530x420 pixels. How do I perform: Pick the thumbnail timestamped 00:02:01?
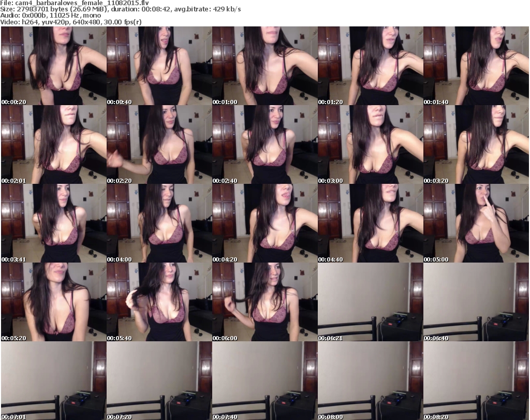54,144
